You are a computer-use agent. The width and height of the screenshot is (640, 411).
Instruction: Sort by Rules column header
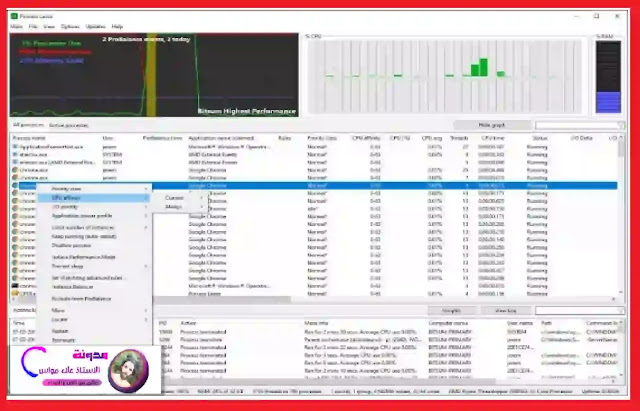284,138
